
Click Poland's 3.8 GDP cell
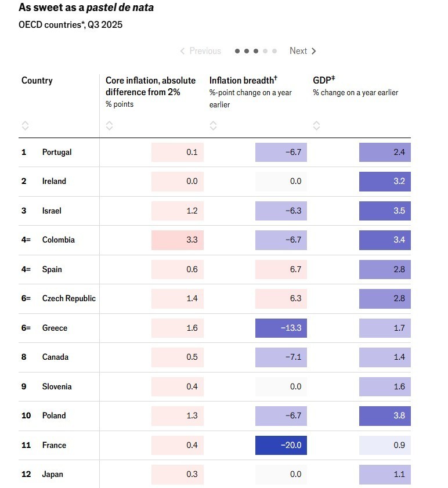pyautogui.click(x=385, y=415)
